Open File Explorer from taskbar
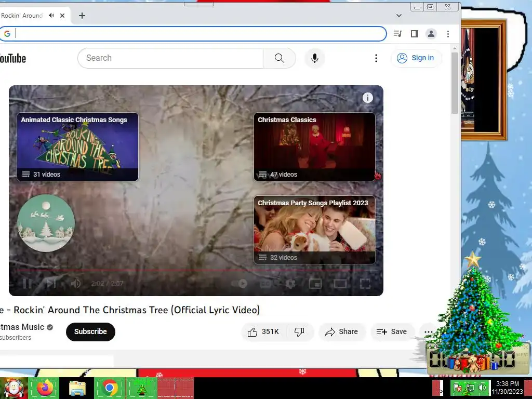 click(x=77, y=388)
